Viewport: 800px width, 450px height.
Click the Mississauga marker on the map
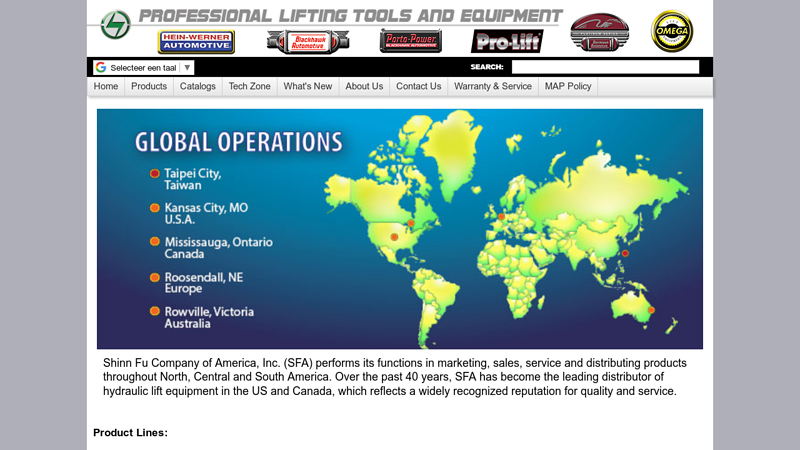(x=411, y=223)
